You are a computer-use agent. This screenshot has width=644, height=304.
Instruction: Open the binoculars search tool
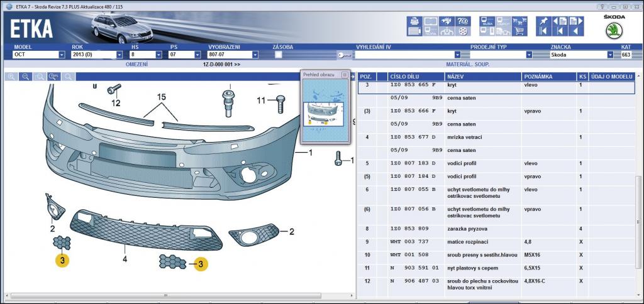click(447, 21)
